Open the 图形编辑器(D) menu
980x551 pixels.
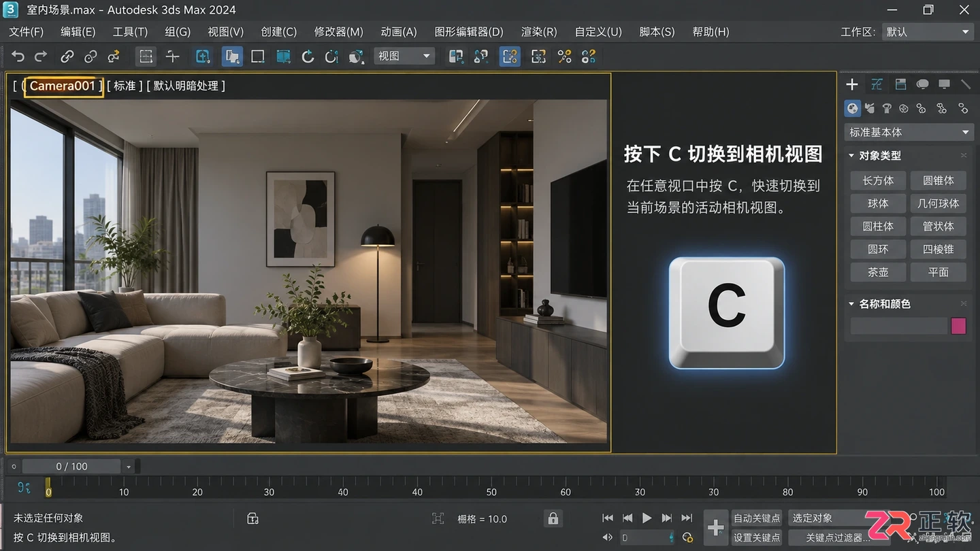(x=469, y=32)
